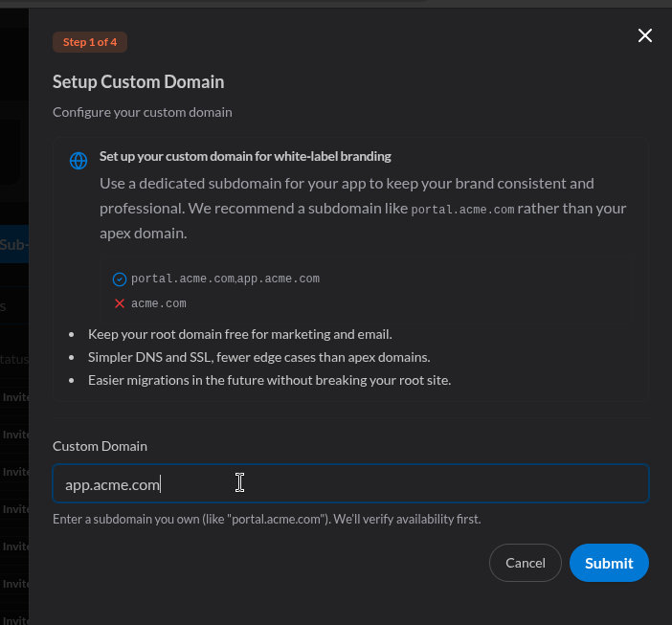The height and width of the screenshot is (625, 672).
Task: Click the helper text below domain input
Action: click(x=266, y=519)
